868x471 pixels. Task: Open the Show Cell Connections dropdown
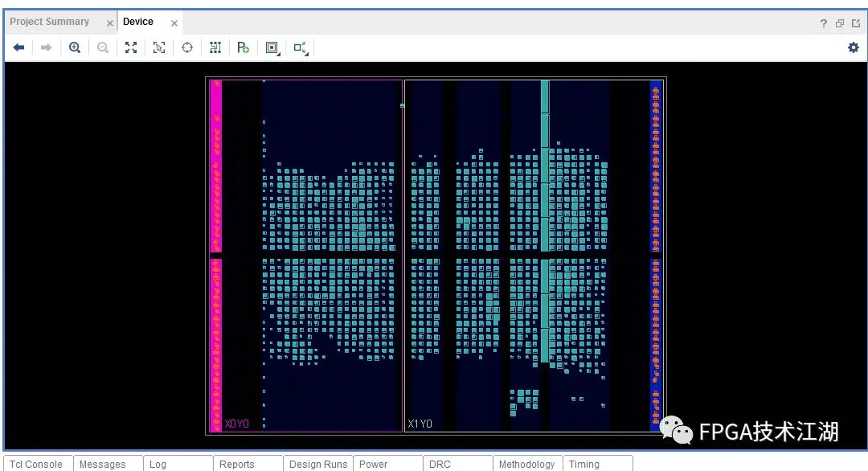coord(272,47)
